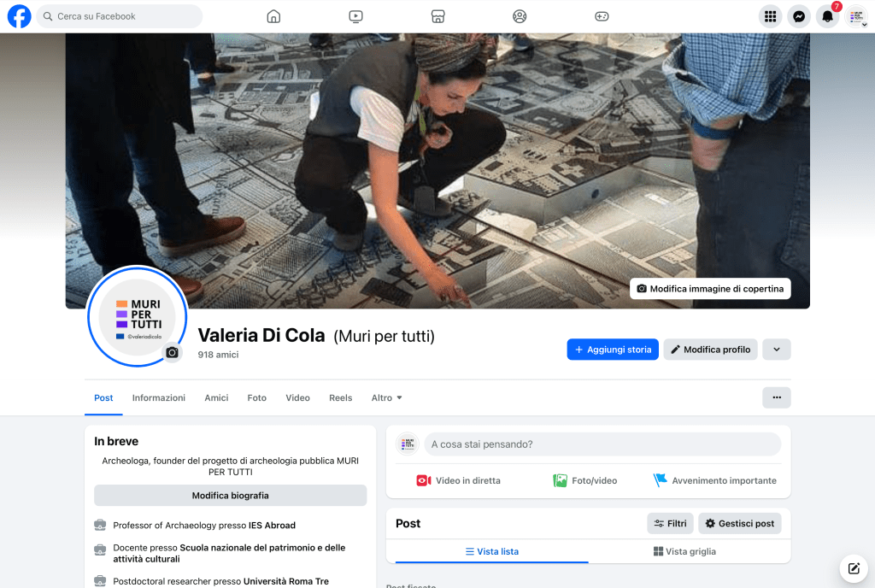
Task: Go to the Video tab icon
Action: pyautogui.click(x=355, y=16)
